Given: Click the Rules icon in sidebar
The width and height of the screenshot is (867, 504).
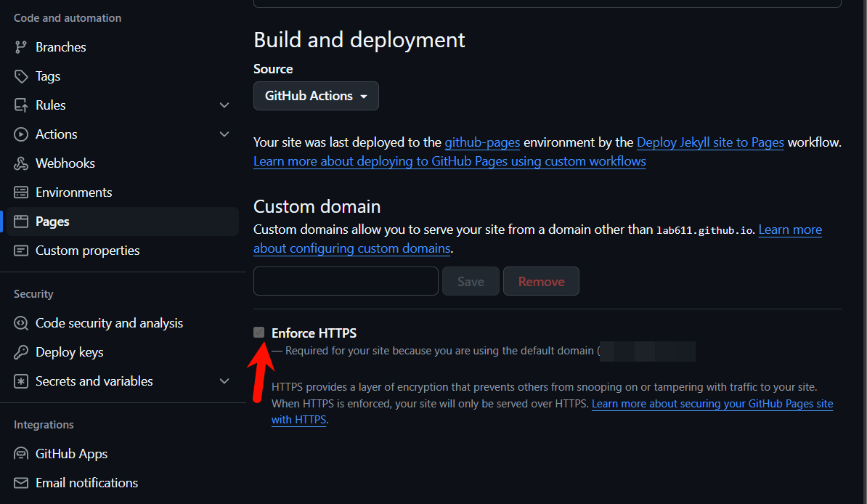Looking at the screenshot, I should 21,105.
